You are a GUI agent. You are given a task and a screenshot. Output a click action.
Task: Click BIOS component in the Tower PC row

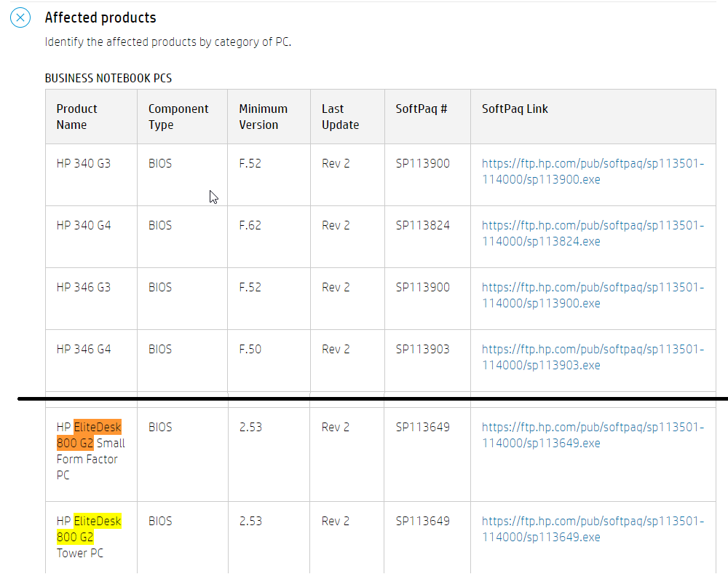pyautogui.click(x=160, y=521)
